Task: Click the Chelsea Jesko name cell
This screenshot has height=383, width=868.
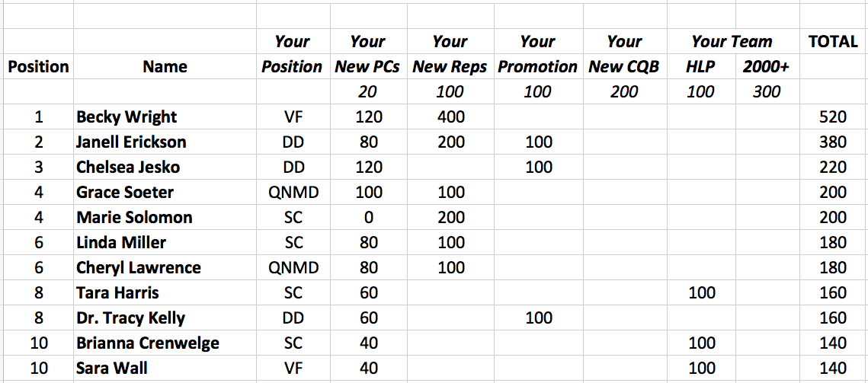Action: click(x=128, y=168)
